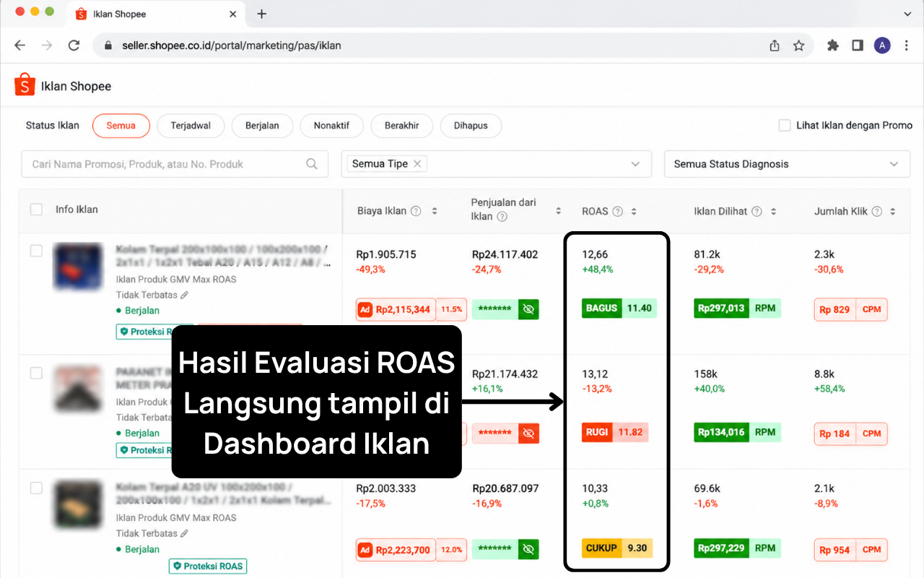Open the extensions puzzle icon

point(833,46)
